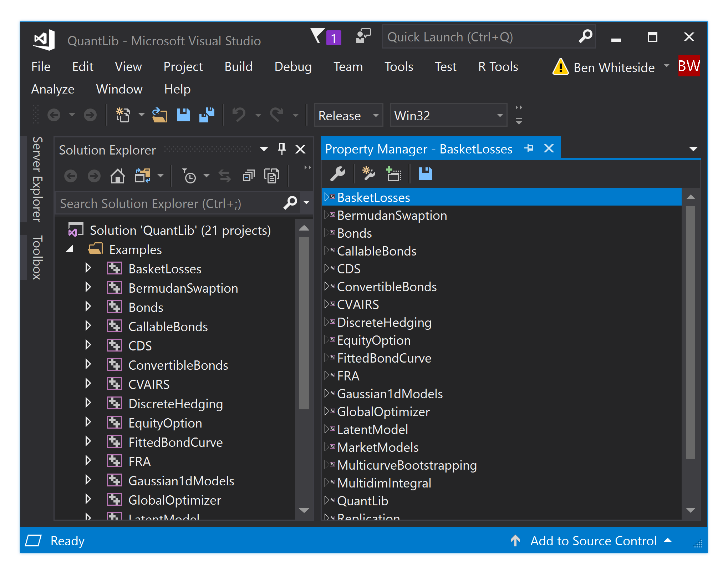This screenshot has width=728, height=571.
Task: Click the Save All toolbar icon
Action: point(207,115)
